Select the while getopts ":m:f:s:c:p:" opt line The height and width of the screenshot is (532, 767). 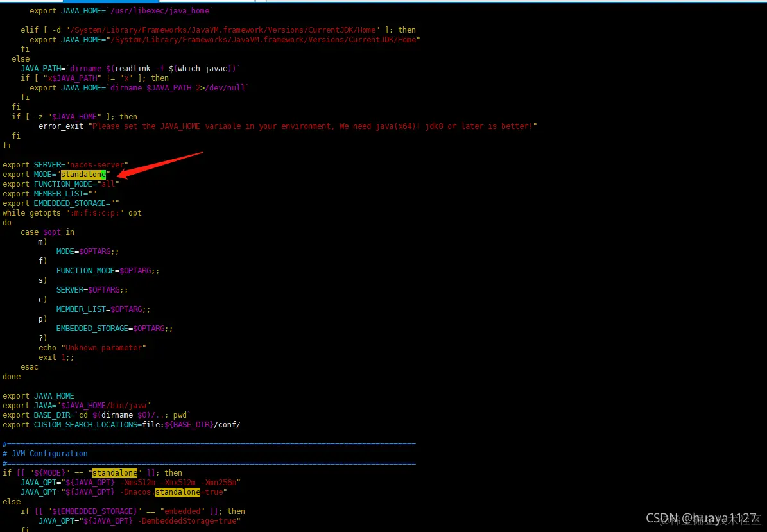72,212
